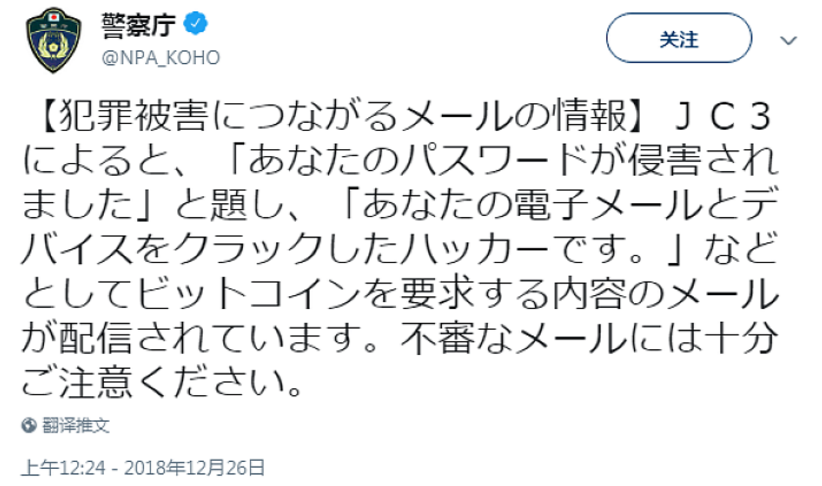The width and height of the screenshot is (822, 486).
Task: Click the line starting としてビットコイン
Action: [x=400, y=293]
